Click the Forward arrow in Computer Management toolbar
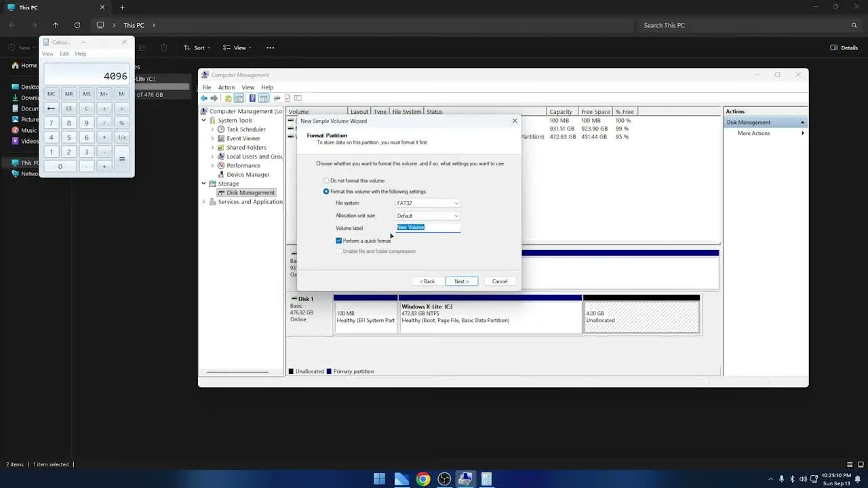The image size is (868, 488). 214,98
